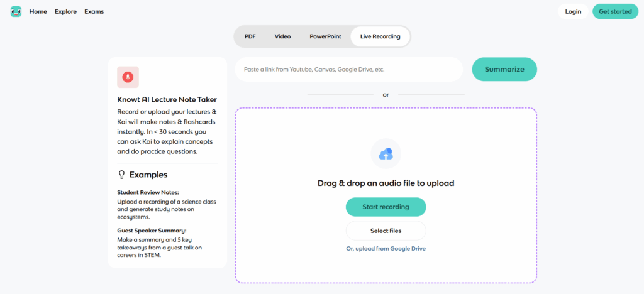Open the Exams menu item
The width and height of the screenshot is (644, 294).
94,11
